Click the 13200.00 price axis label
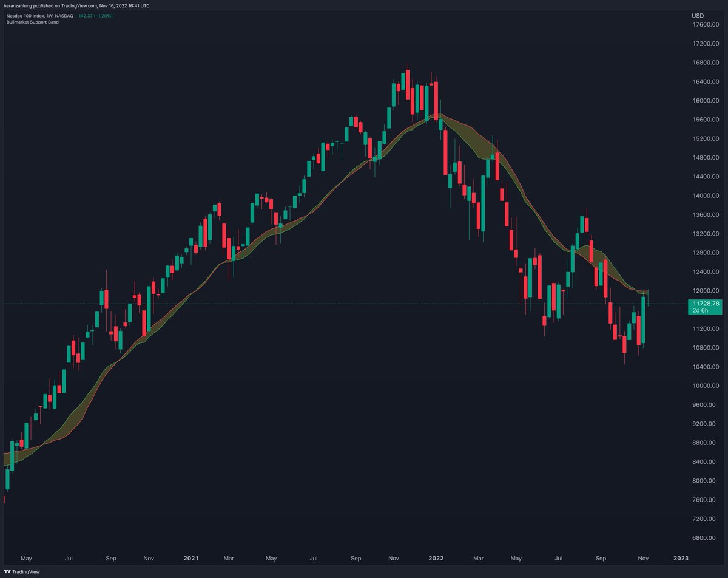Viewport: 728px width, 578px height. tap(707, 234)
